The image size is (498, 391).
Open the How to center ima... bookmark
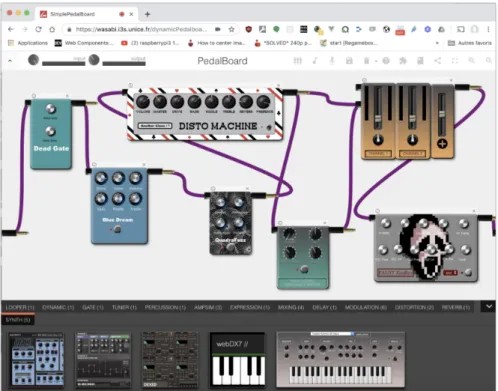[x=217, y=43]
